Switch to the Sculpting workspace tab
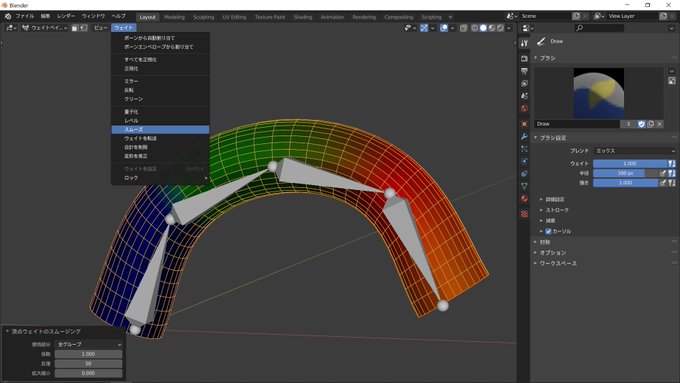 [x=203, y=17]
